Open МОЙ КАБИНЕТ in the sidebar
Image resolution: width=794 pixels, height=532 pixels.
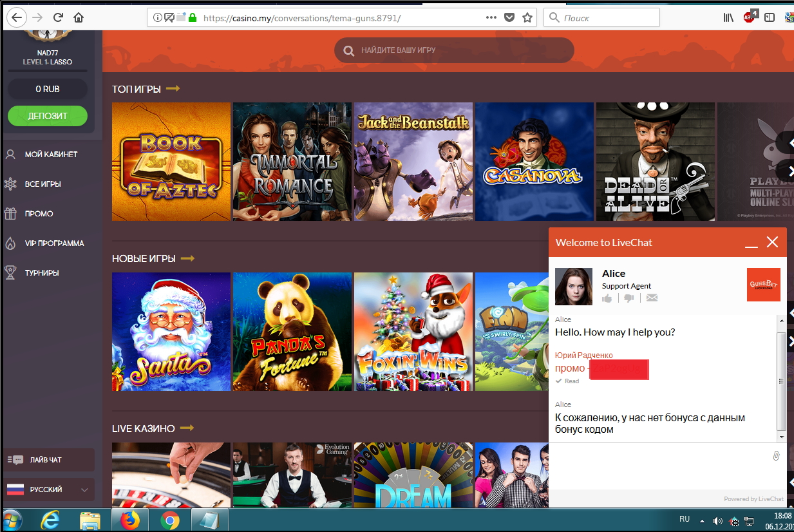click(x=50, y=155)
